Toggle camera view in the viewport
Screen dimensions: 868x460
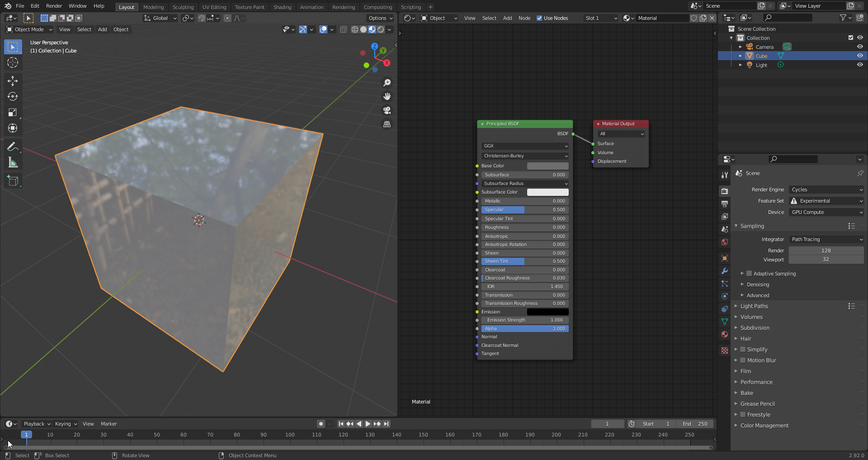[x=387, y=110]
